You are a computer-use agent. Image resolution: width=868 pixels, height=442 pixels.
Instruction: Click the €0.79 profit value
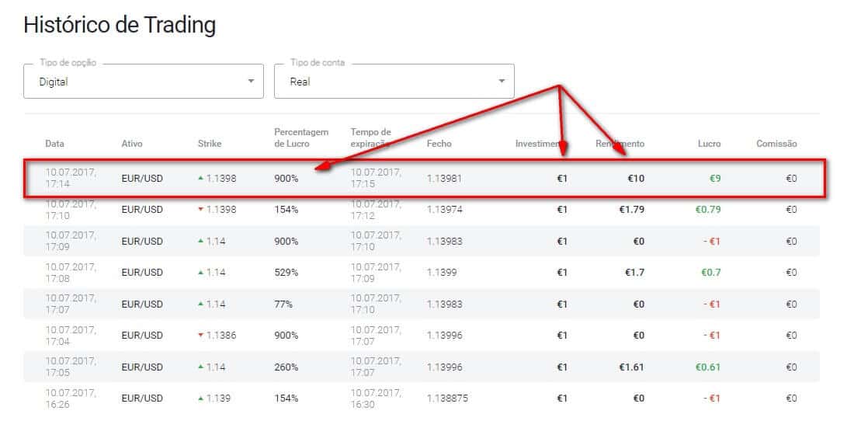tap(708, 210)
